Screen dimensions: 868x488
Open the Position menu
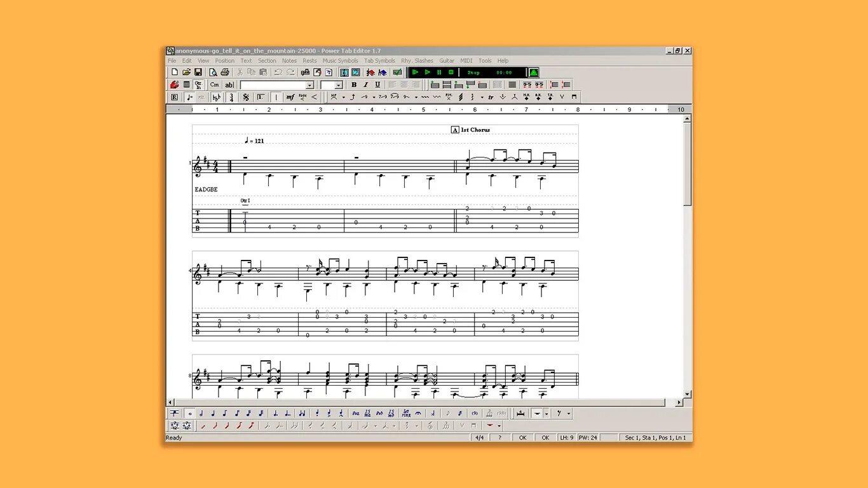coord(225,61)
